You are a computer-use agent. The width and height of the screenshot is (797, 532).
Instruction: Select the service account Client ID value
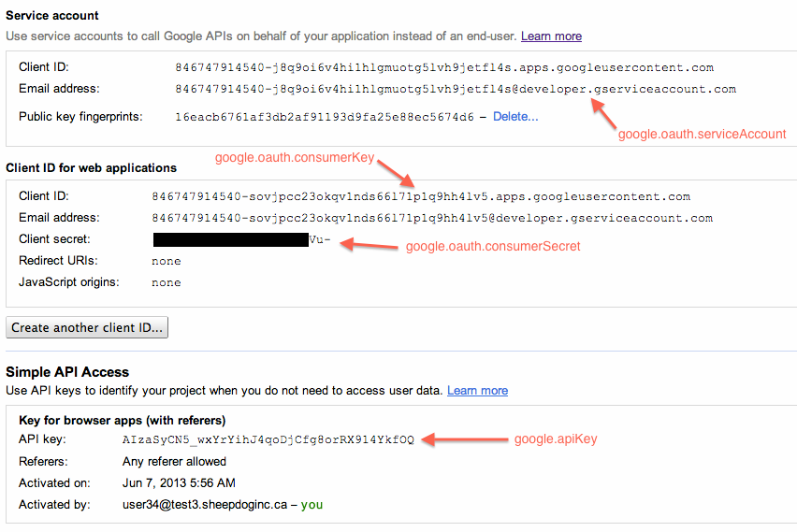coord(444,67)
